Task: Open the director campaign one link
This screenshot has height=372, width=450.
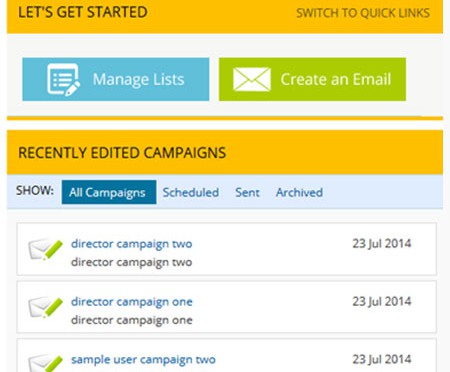Action: tap(131, 302)
